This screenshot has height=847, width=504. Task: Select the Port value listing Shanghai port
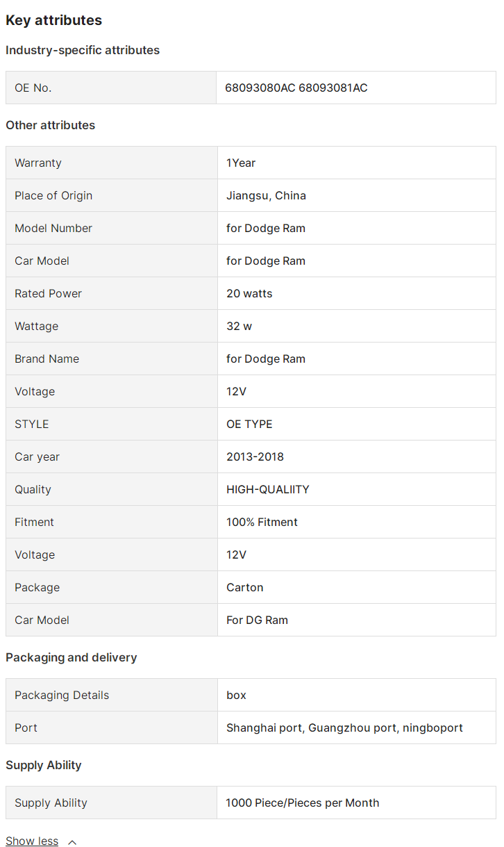(344, 727)
